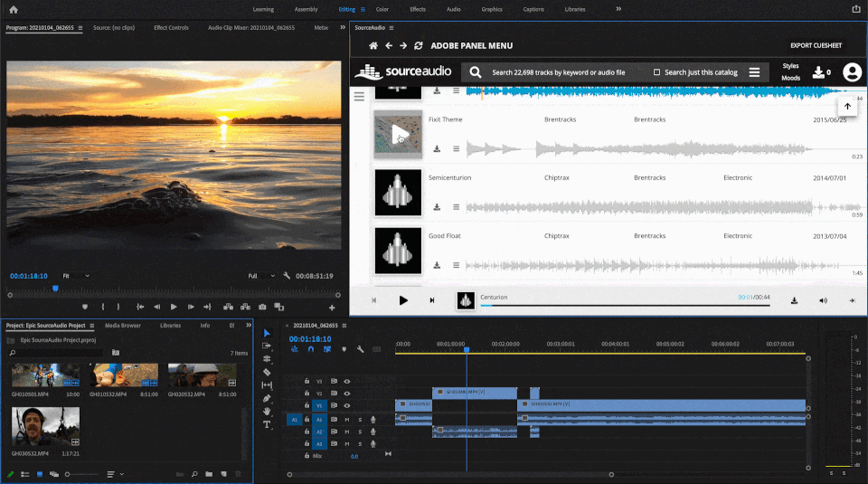This screenshot has width=868, height=484.
Task: Click the Centurion player progress bar
Action: (x=625, y=305)
